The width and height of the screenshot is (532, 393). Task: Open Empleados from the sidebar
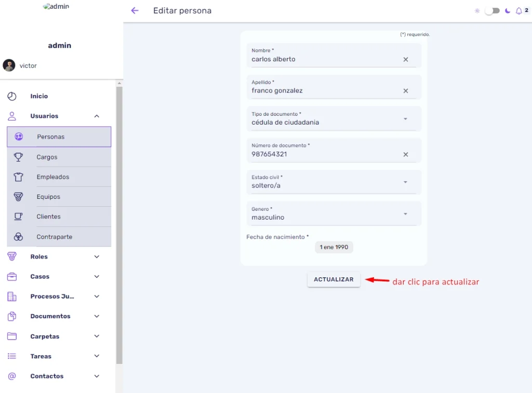(59, 177)
